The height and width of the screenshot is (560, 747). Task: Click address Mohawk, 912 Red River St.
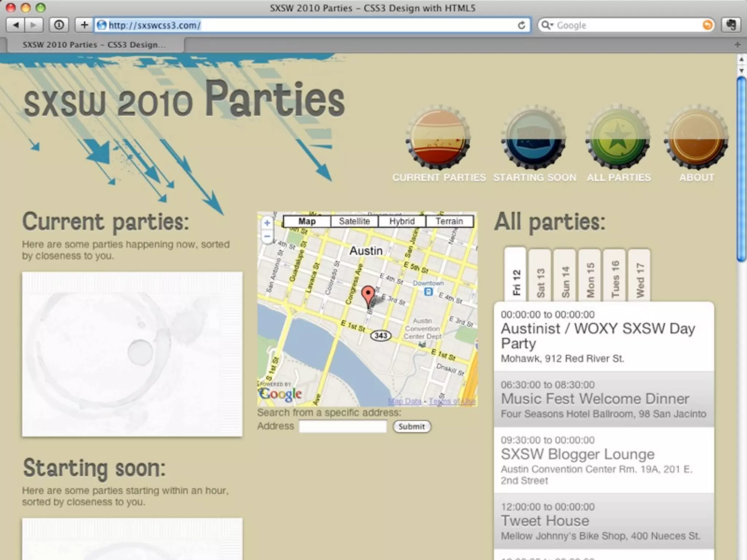(562, 359)
